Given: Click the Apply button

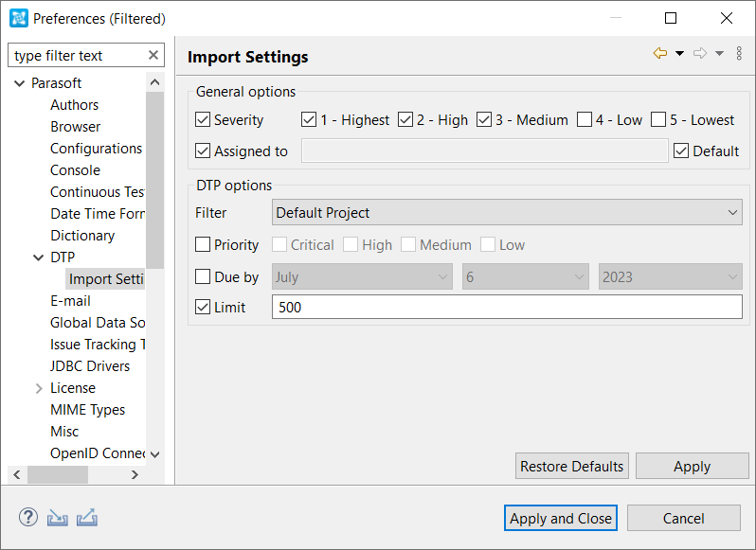Looking at the screenshot, I should coord(693,466).
